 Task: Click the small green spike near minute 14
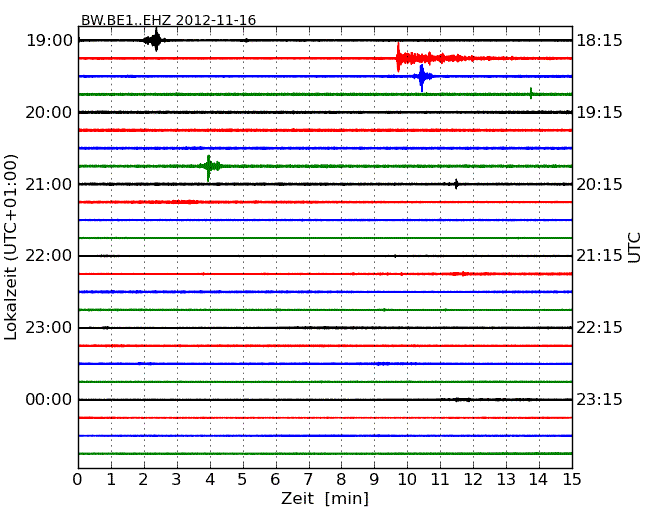point(531,93)
